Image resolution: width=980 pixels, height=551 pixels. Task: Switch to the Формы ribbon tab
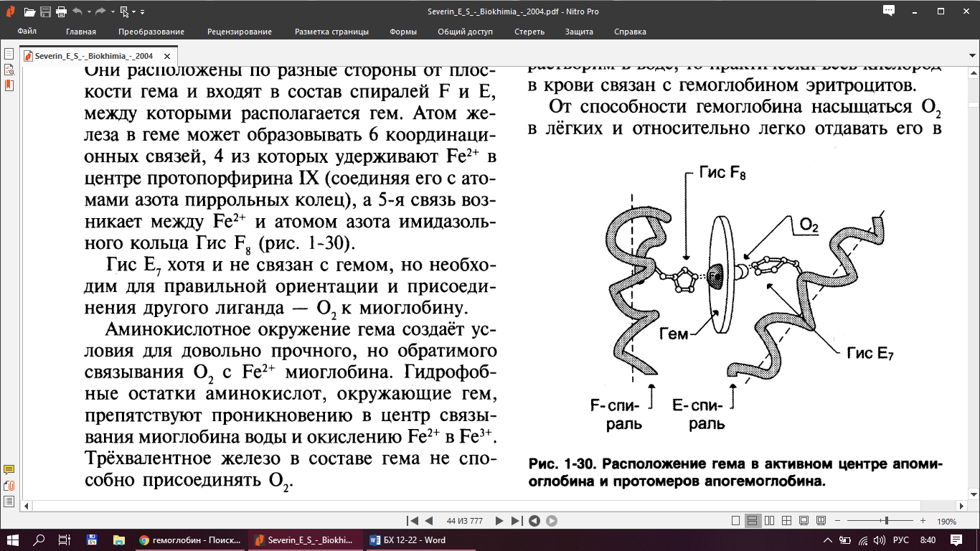point(403,32)
